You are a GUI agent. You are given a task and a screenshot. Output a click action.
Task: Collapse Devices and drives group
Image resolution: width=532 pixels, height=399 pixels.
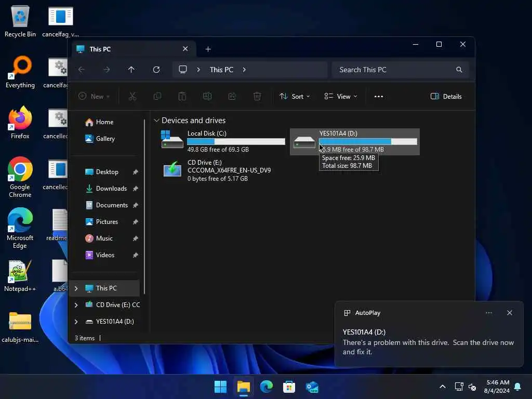[156, 121]
